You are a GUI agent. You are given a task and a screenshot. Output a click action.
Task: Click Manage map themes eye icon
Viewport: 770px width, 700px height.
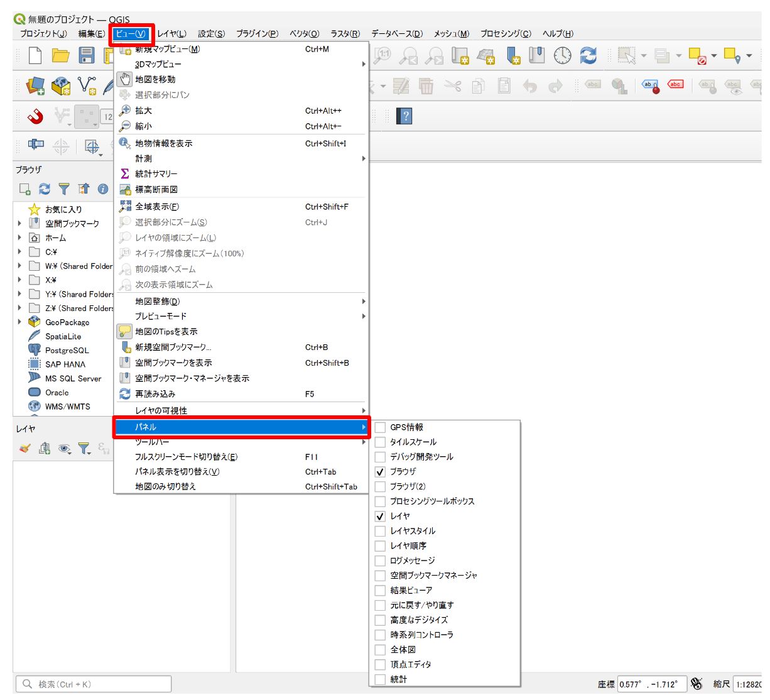pyautogui.click(x=64, y=448)
